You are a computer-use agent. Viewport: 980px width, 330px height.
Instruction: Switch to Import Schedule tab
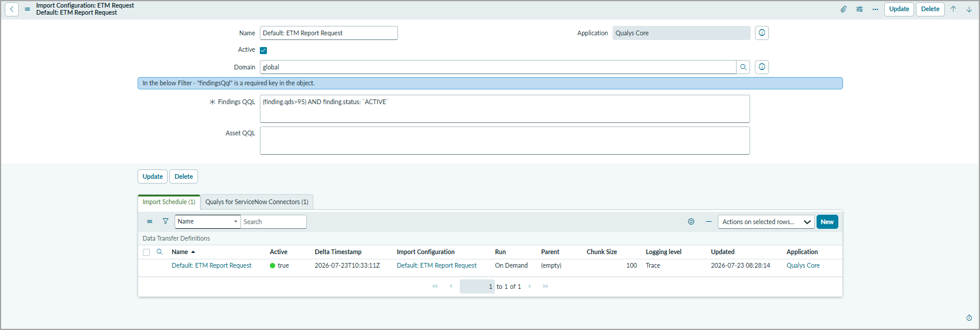[x=169, y=202]
